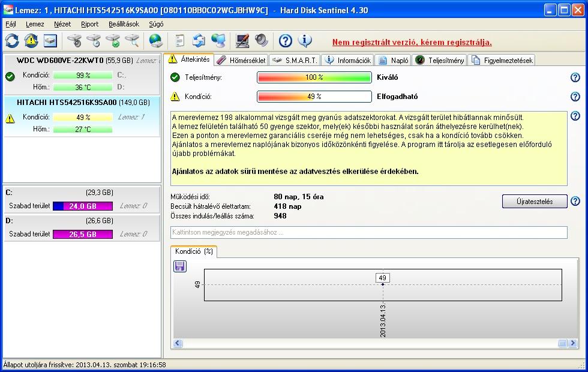Viewport: 588px width, 372px height.
Task: Click the comment field Kattintson megjegyzés megadásához
Action: (368, 232)
